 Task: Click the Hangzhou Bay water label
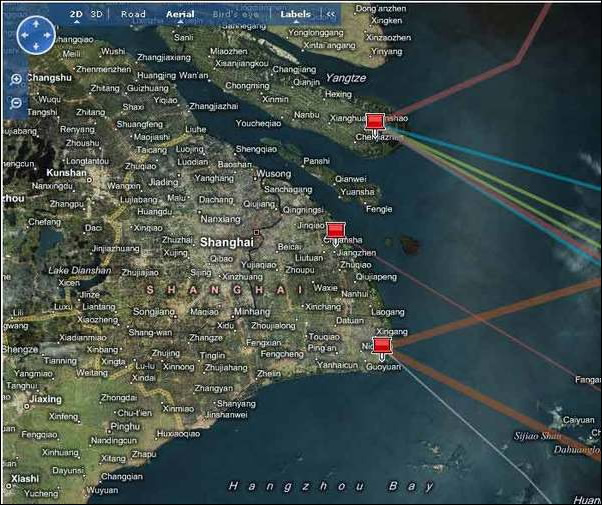tap(331, 486)
